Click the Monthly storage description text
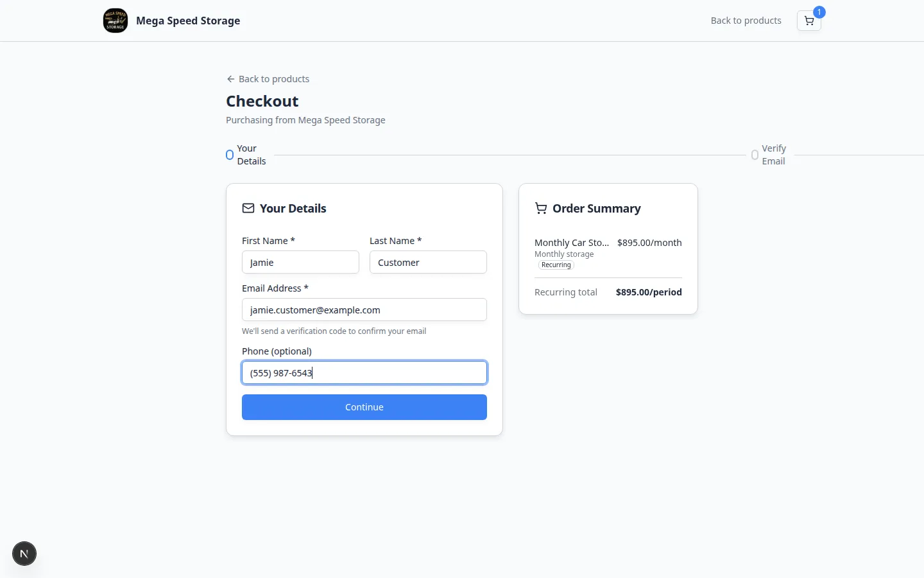This screenshot has width=924, height=578. click(564, 254)
